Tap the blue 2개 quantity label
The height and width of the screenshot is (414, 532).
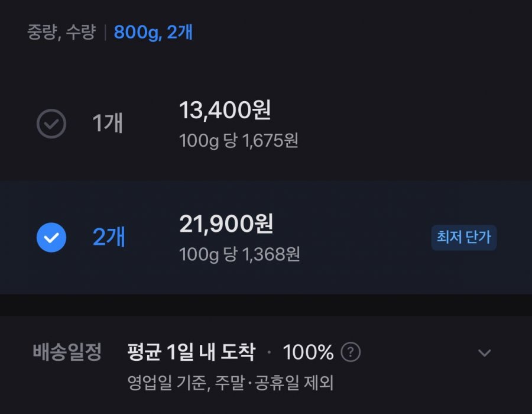pos(109,238)
